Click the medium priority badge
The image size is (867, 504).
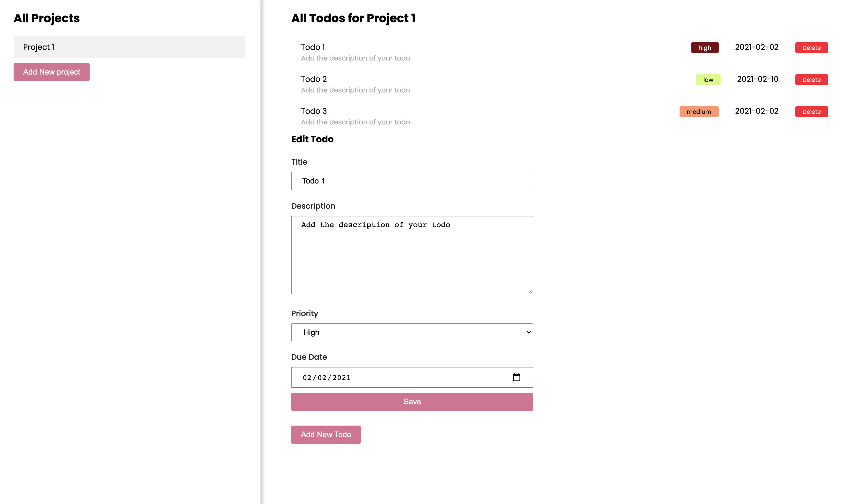point(698,112)
